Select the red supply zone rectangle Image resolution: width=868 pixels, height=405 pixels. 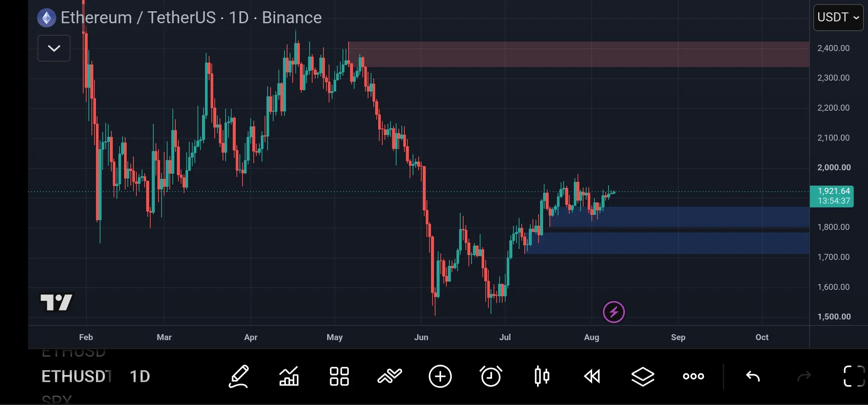click(x=579, y=54)
